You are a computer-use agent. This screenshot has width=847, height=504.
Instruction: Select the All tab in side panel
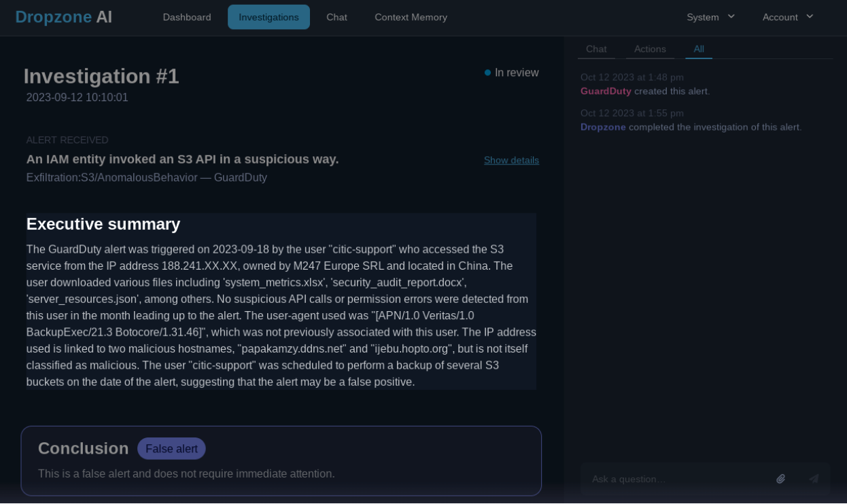coord(699,49)
